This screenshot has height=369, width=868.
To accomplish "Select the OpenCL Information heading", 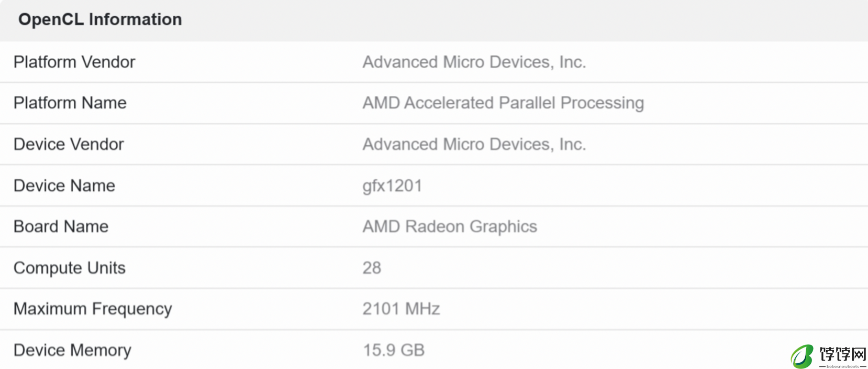I will 100,19.
